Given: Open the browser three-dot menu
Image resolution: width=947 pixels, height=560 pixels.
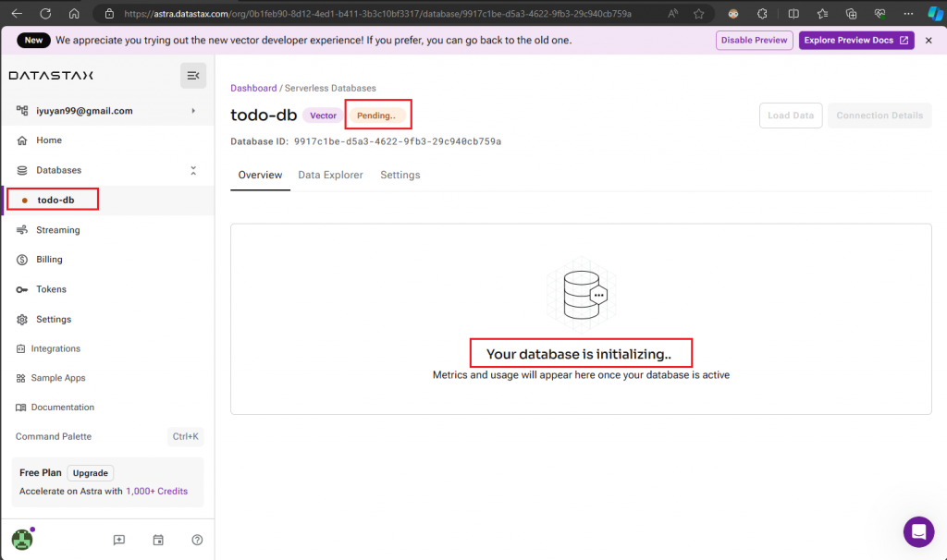Looking at the screenshot, I should 908,13.
